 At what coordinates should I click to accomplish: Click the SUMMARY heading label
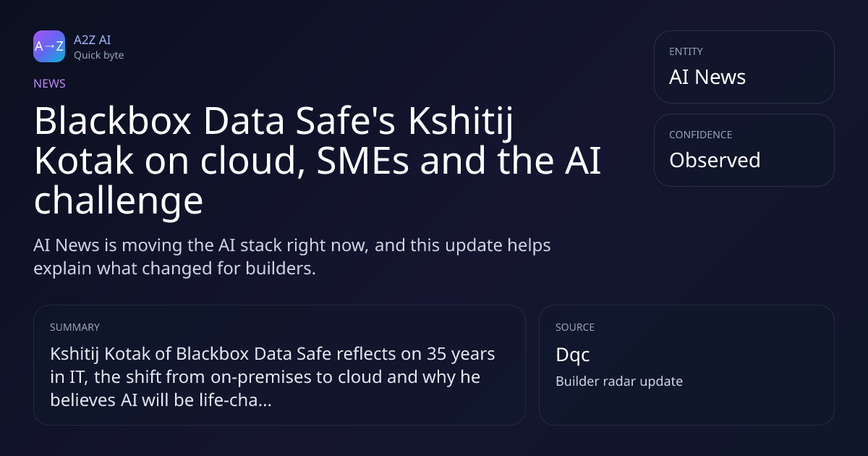(x=75, y=327)
